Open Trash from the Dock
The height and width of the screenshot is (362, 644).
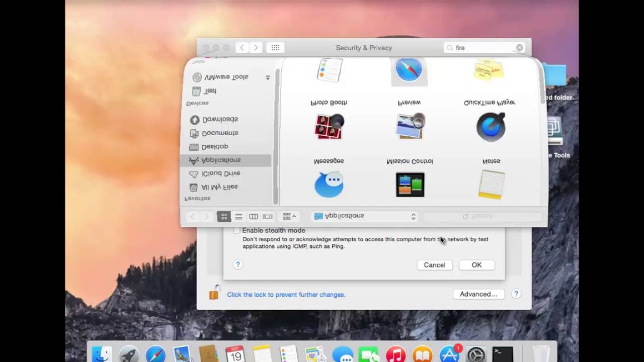click(541, 355)
